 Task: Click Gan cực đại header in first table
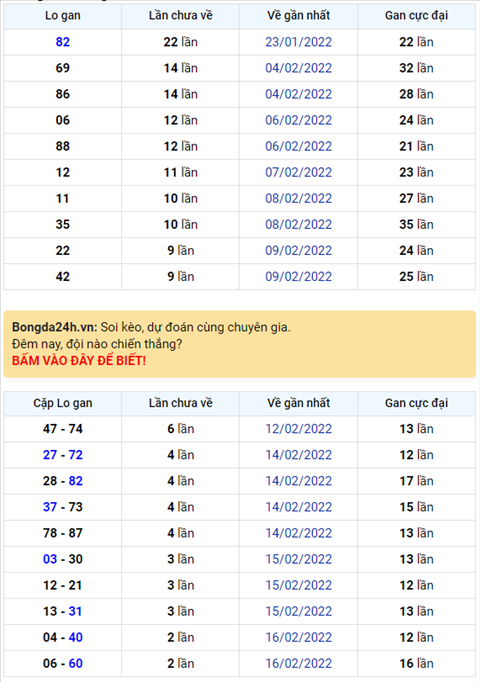(417, 16)
